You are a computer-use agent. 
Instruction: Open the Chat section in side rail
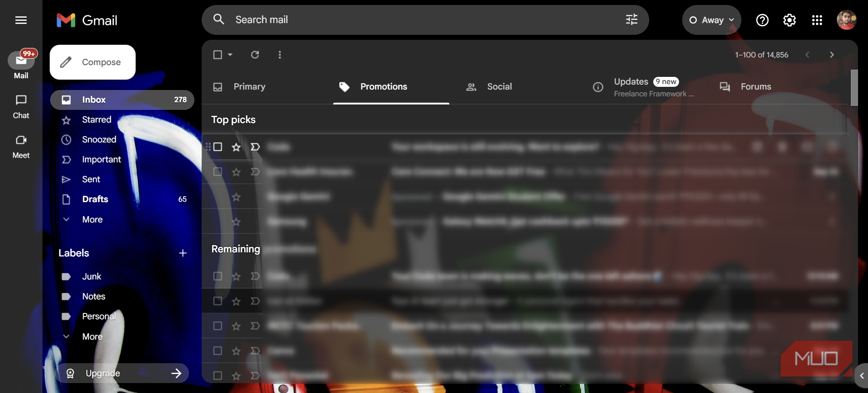pyautogui.click(x=21, y=107)
